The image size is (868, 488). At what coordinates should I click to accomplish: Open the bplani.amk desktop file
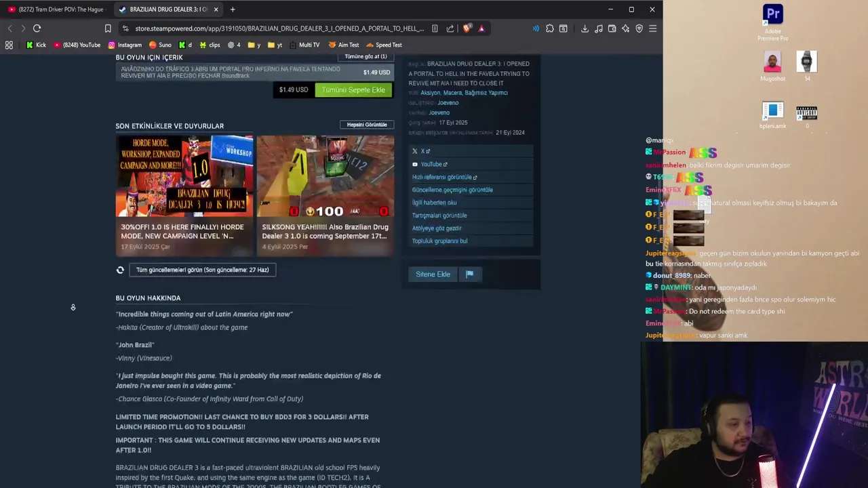click(772, 115)
